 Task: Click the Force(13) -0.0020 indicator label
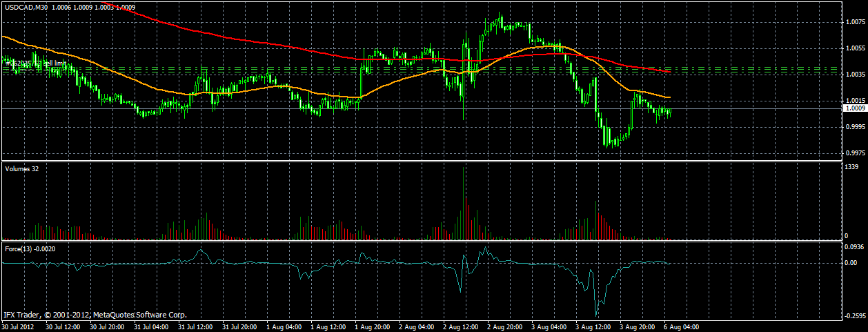(30, 248)
